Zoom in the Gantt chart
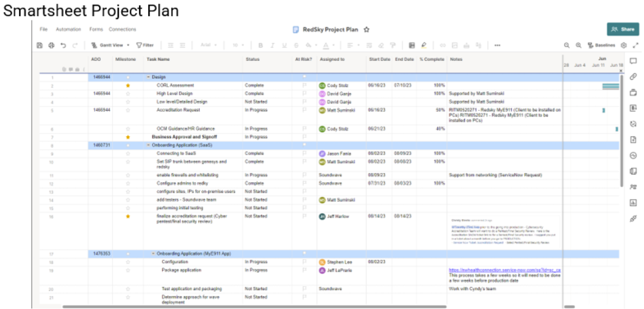The width and height of the screenshot is (644, 309). 578,45
